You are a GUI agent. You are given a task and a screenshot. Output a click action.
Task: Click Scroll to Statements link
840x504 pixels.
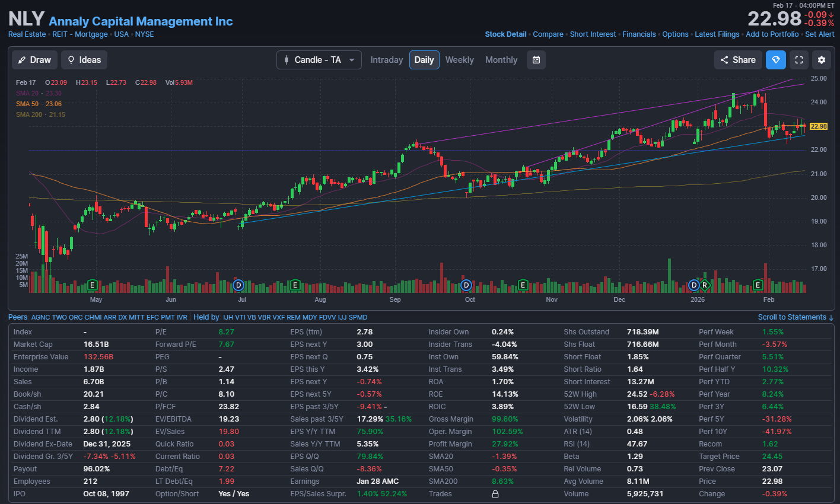(x=796, y=317)
